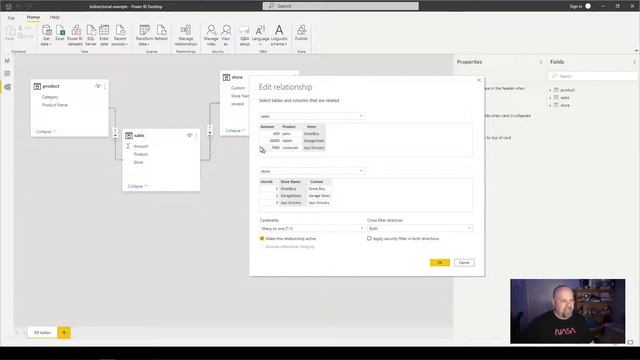Screen dimensions: 640x360
Task: Collapse the Fields pane chevron
Action: (634, 62)
